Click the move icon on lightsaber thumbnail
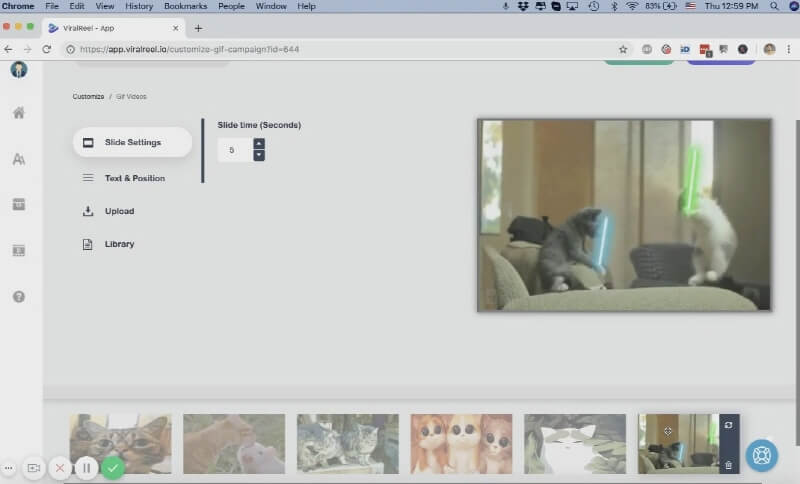The width and height of the screenshot is (800, 484). point(668,431)
